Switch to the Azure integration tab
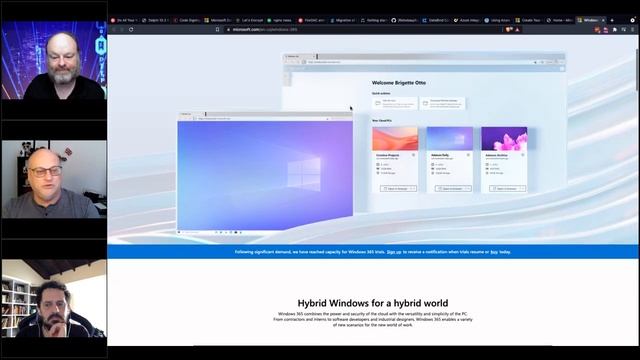Viewport: 640px width, 360px height. click(x=467, y=20)
